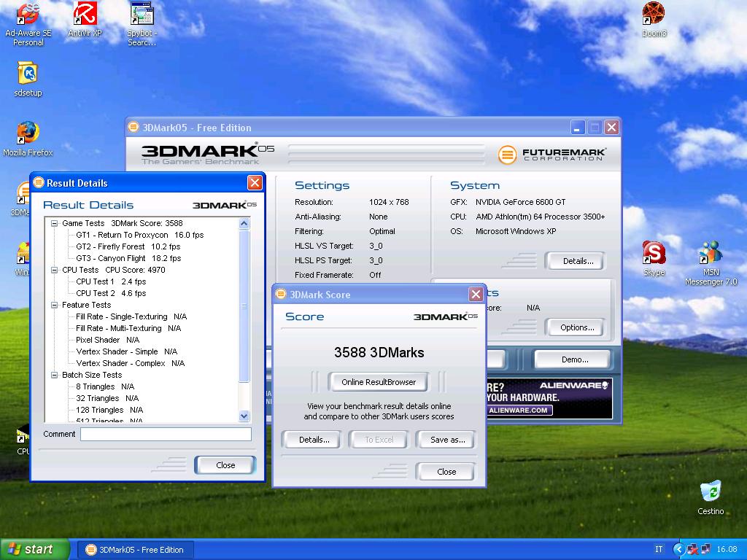The image size is (747, 560).
Task: Click the Alienware advertisement banner
Action: point(549,399)
